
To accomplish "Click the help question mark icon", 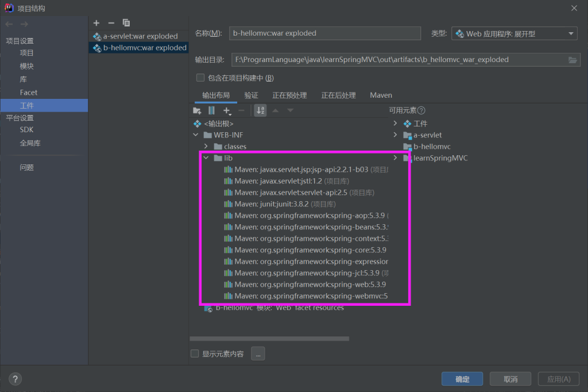I will click(x=16, y=379).
